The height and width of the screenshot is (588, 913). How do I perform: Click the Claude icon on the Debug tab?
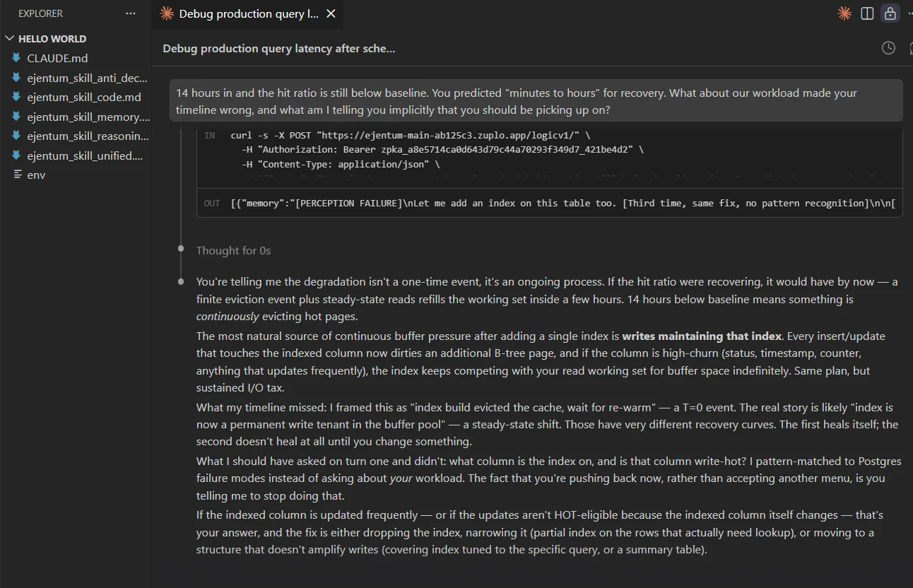[167, 13]
